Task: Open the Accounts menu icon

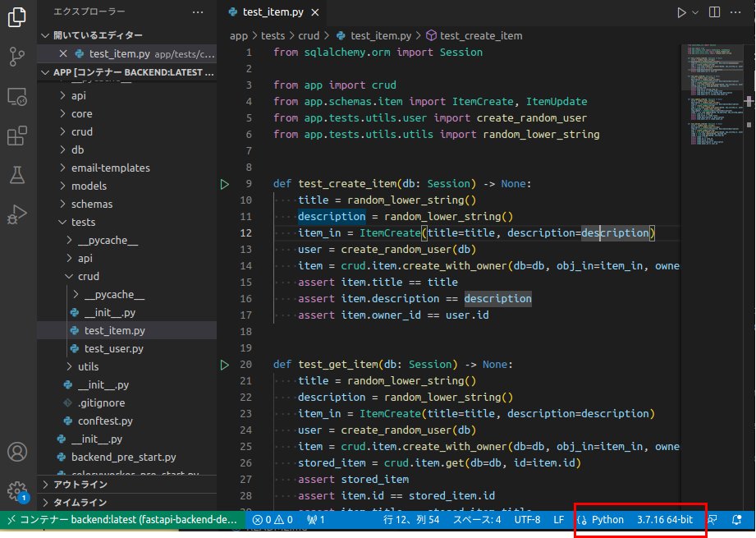Action: click(17, 452)
